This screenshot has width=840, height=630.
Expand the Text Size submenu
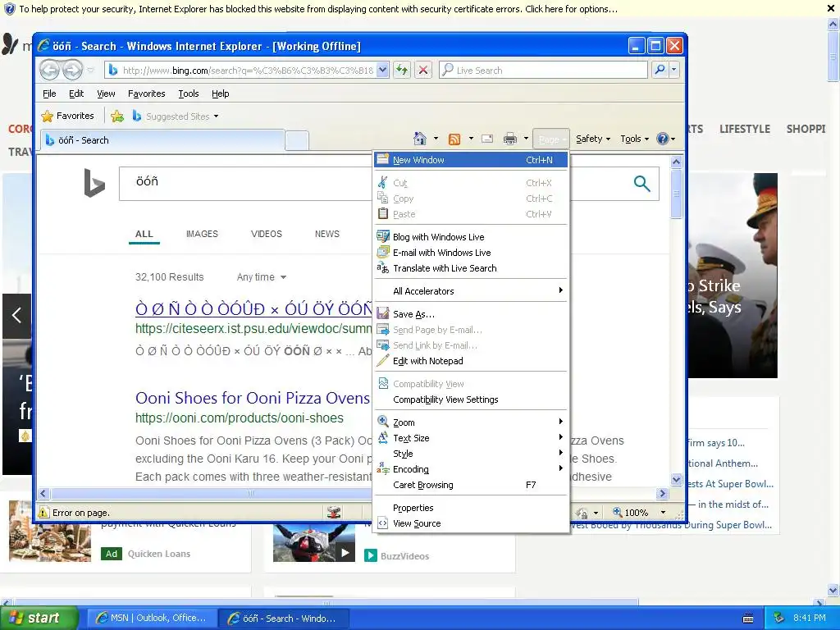(x=471, y=438)
